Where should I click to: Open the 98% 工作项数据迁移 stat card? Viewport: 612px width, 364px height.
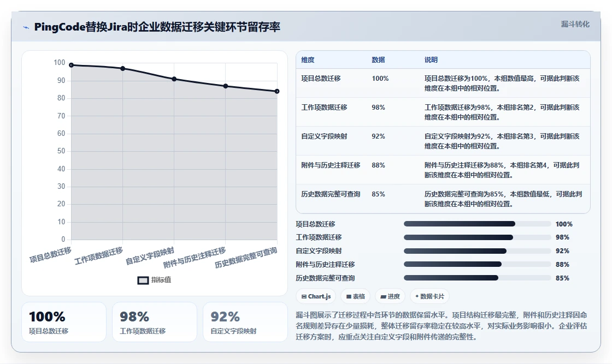155,323
